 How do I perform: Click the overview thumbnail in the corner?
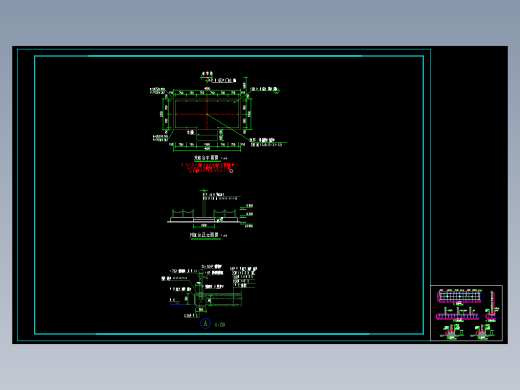tap(466, 313)
